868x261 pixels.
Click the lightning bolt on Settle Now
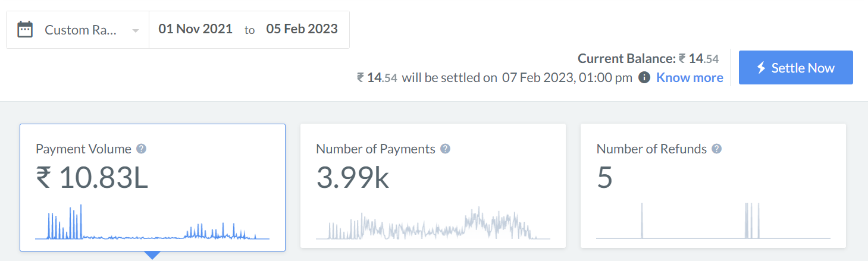pos(761,68)
